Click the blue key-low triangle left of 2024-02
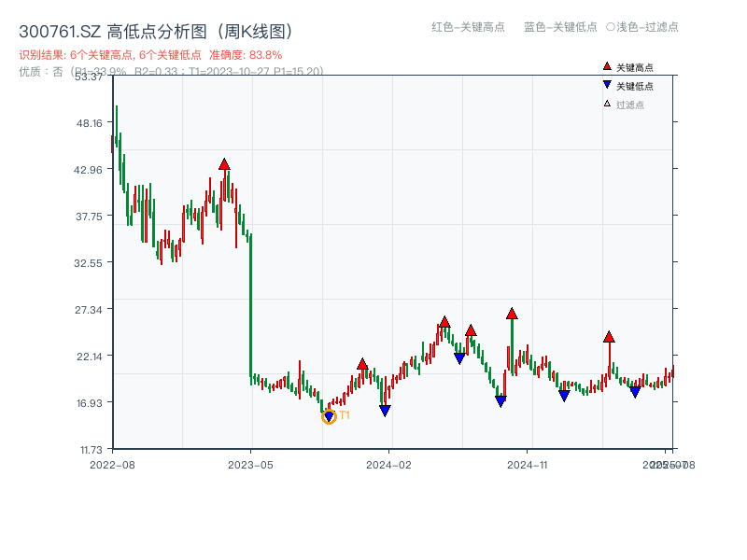This screenshot has width=747, height=560. (384, 408)
